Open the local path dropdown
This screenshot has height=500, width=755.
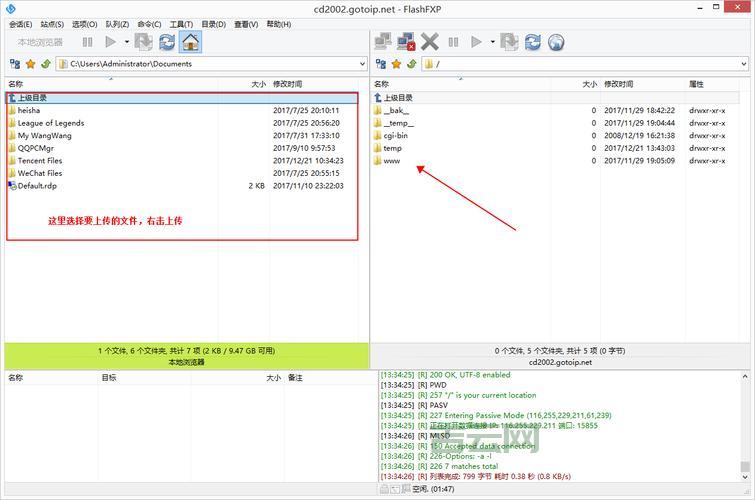(361, 64)
